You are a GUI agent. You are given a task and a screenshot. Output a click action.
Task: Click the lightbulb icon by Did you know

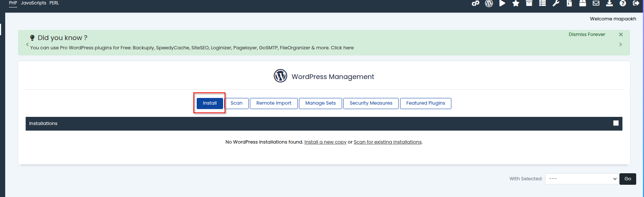pos(32,38)
